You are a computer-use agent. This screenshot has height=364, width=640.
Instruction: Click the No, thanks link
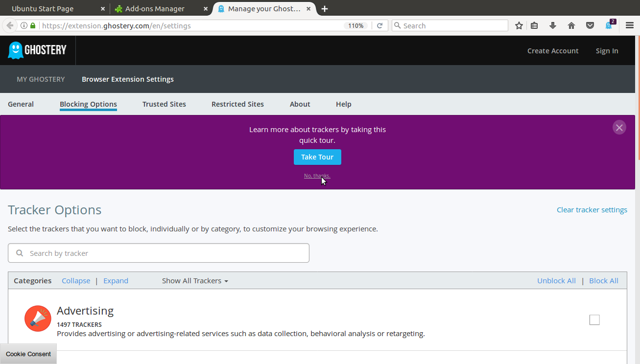click(317, 176)
